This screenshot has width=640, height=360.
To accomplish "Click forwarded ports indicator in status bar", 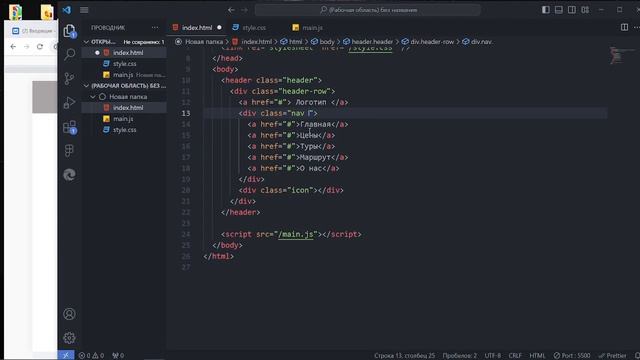I will click(x=118, y=356).
